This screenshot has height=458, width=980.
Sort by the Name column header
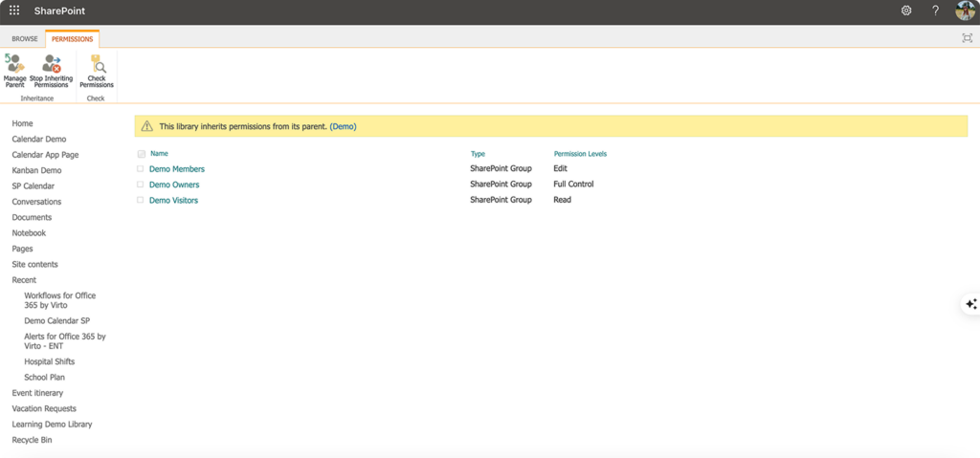[x=160, y=154]
